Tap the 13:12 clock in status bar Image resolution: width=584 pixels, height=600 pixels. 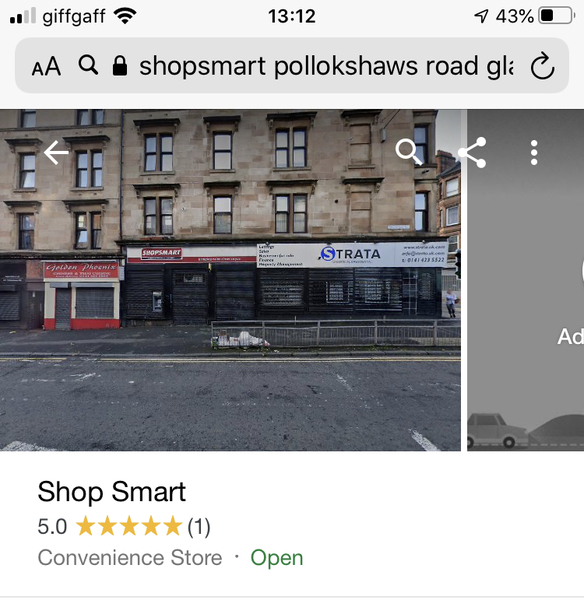tap(292, 16)
